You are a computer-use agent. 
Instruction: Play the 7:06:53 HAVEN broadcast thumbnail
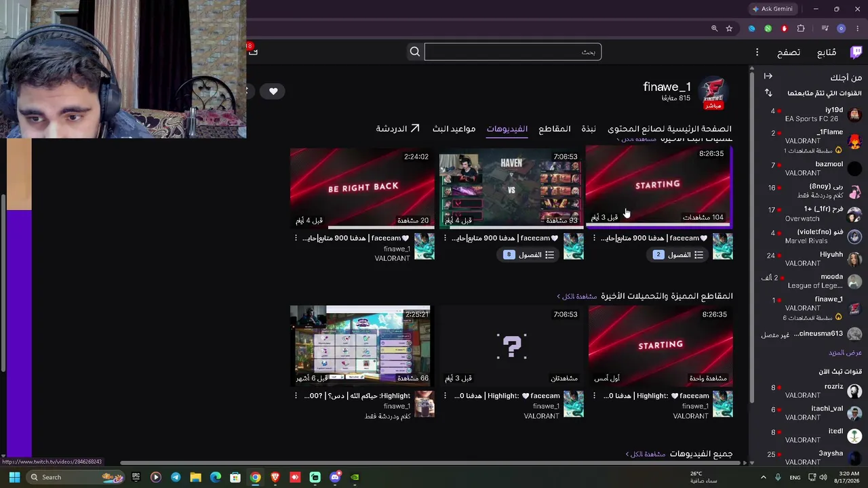tap(511, 188)
